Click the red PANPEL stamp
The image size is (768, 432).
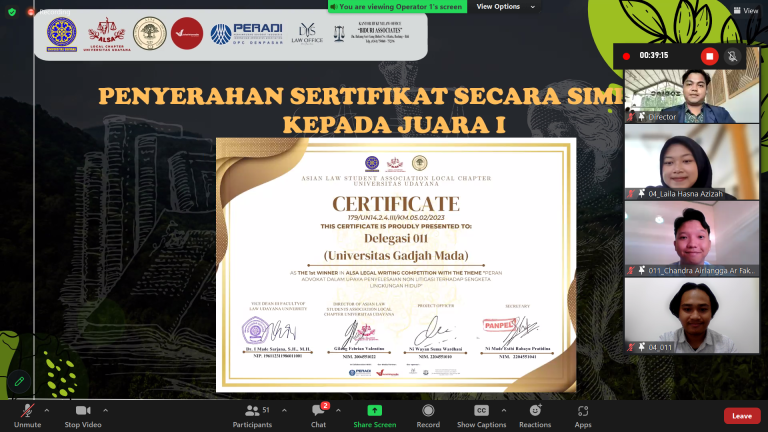tap(499, 325)
